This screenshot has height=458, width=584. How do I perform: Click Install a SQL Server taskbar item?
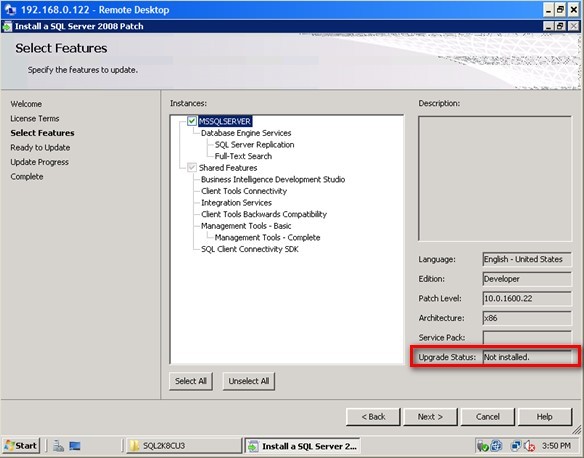302,446
